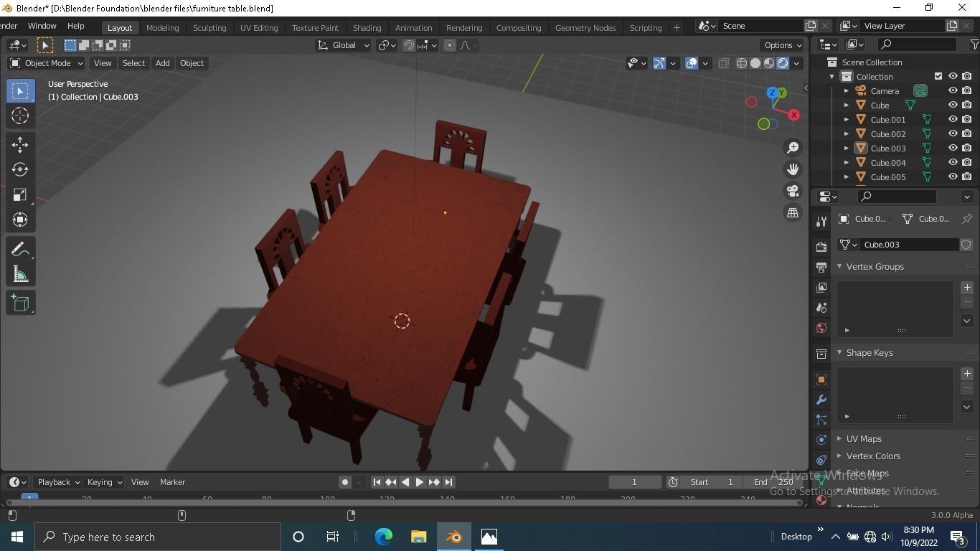Hide Cube.001 with its eye icon

tap(953, 119)
